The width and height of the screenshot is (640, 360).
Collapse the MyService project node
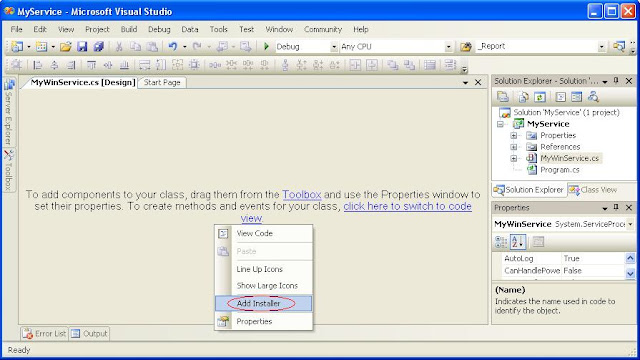(500, 124)
